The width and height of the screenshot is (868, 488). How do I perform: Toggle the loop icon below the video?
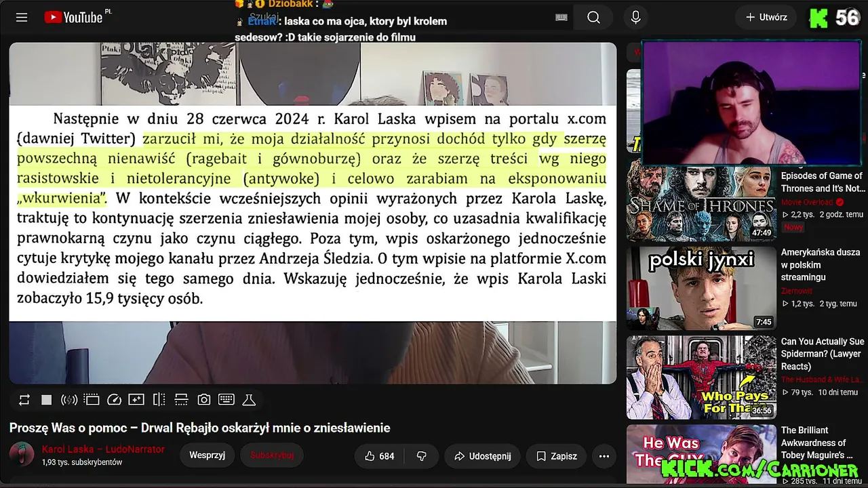point(24,400)
